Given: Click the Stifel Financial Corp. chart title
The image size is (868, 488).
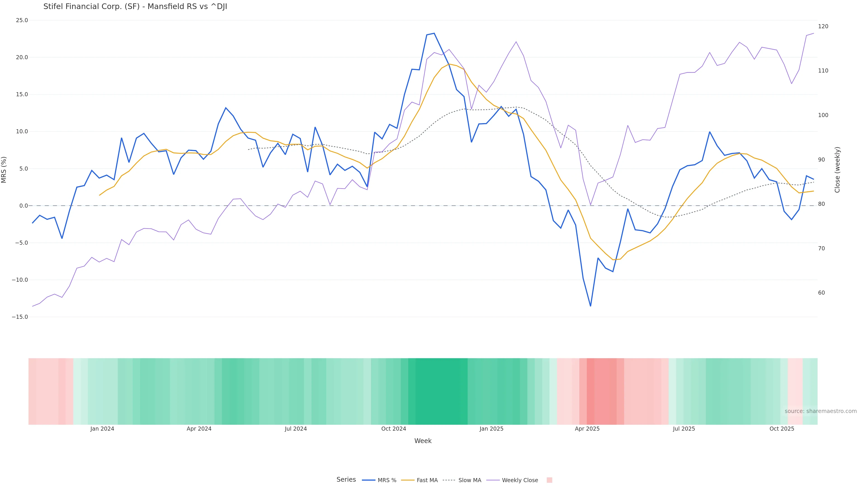Looking at the screenshot, I should 135,7.
